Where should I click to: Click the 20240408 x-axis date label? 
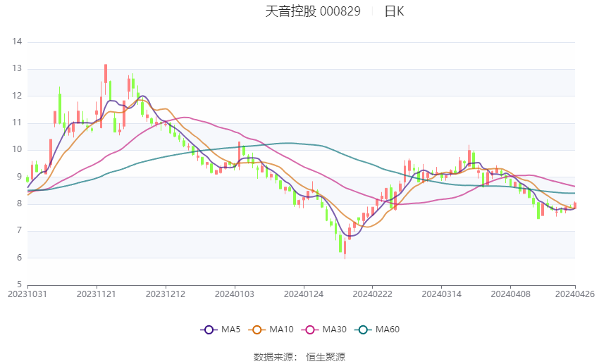[511, 294]
